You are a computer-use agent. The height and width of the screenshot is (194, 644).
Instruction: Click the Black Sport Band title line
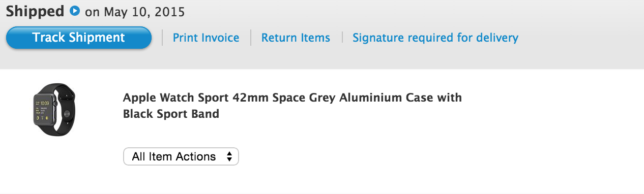(171, 114)
